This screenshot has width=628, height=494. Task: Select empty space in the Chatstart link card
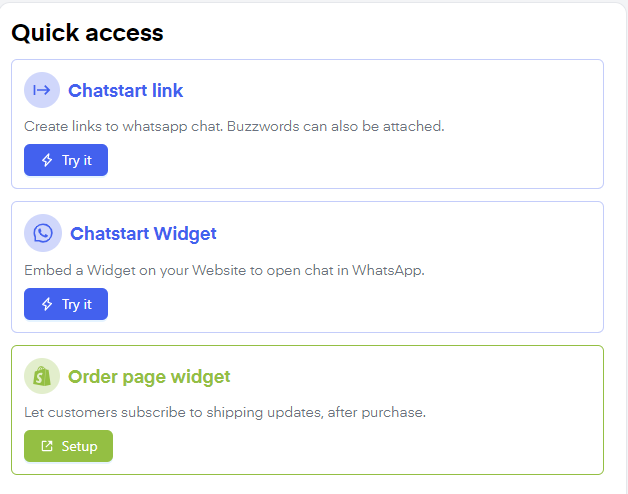click(x=400, y=160)
